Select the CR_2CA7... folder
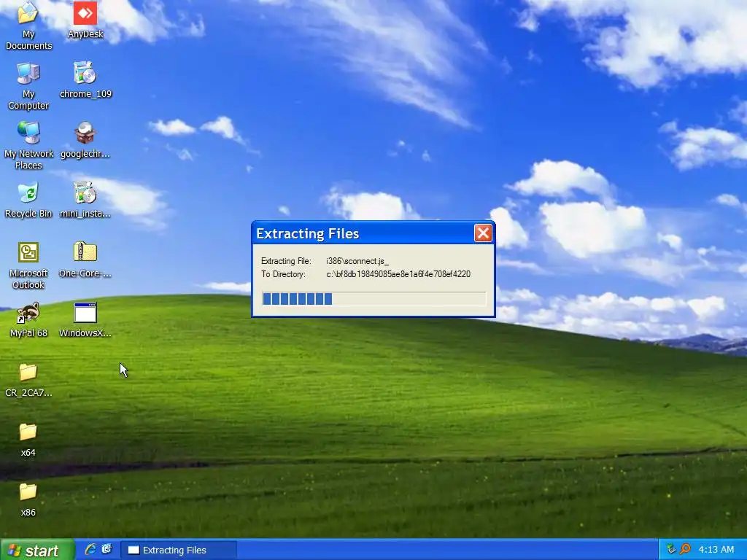The image size is (747, 560). (28, 380)
